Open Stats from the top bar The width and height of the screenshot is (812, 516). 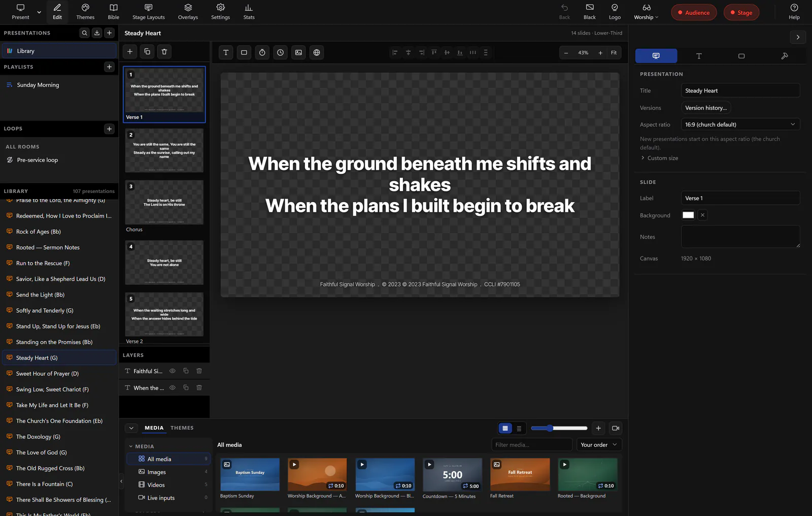249,12
